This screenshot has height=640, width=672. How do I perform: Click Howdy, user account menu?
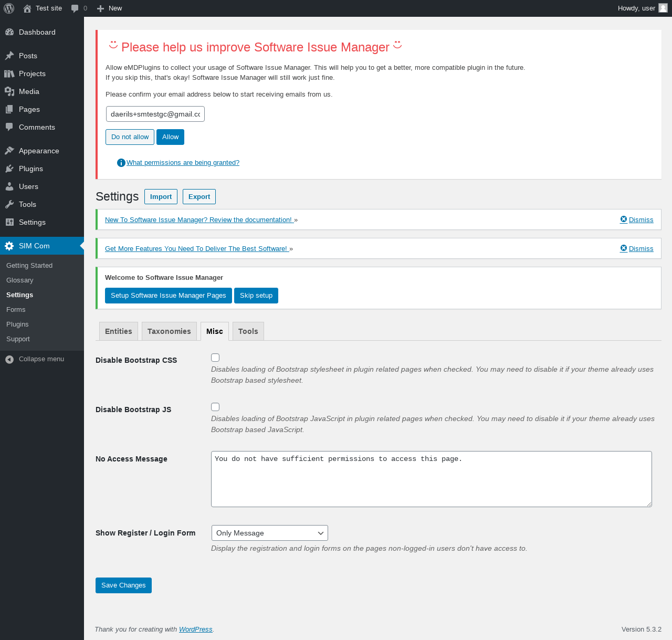tap(643, 8)
